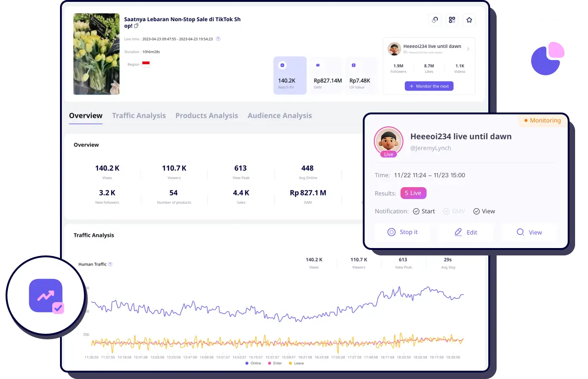Click the flower bouquet livestream thumbnail
The width and height of the screenshot is (588, 379).
(96, 54)
